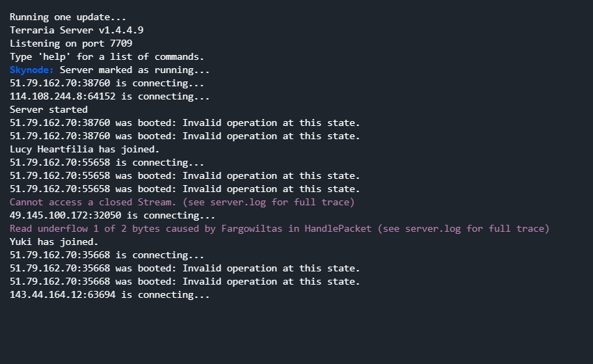Click "Server marked as running..." text

click(x=134, y=70)
